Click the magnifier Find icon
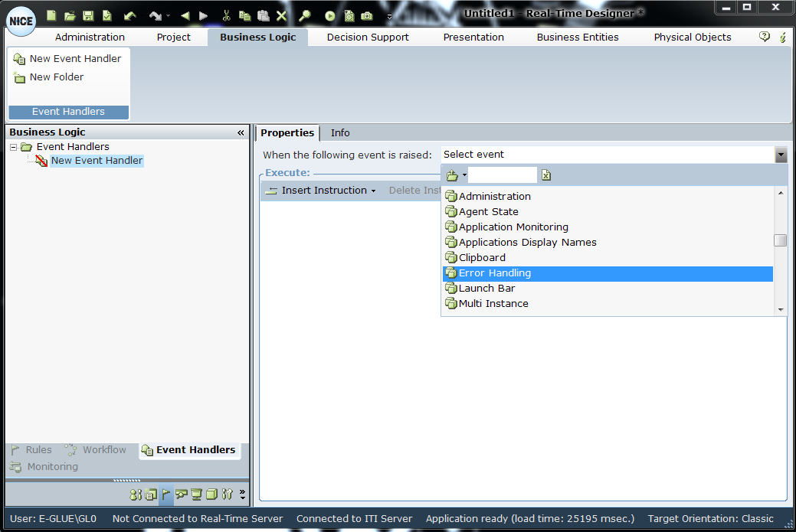 [304, 15]
